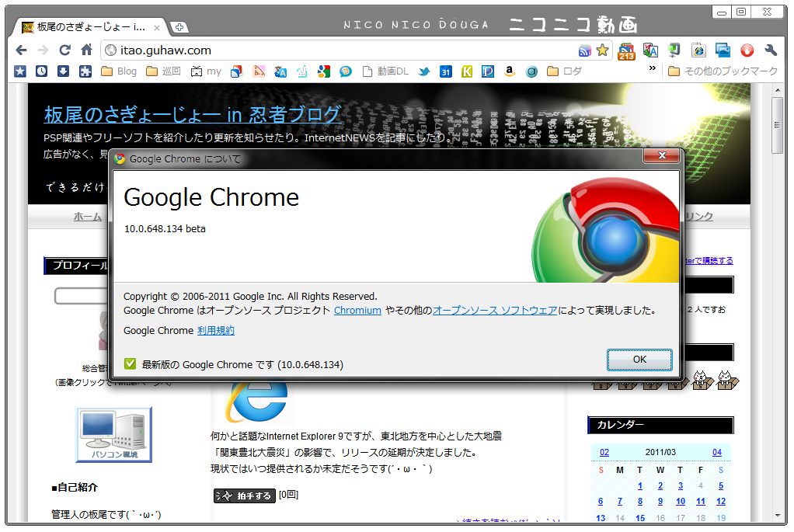Select calendar date 15
This screenshot has width=794, height=532.
[640, 518]
